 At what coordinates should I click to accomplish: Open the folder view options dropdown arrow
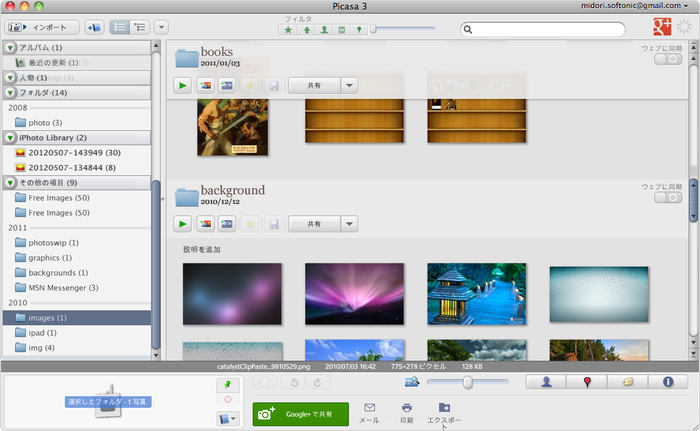point(161,27)
